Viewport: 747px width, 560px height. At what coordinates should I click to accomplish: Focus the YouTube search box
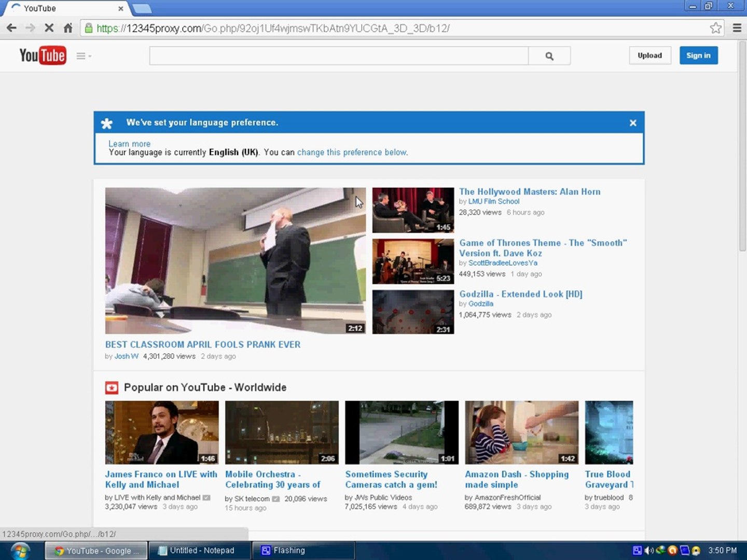tap(339, 56)
